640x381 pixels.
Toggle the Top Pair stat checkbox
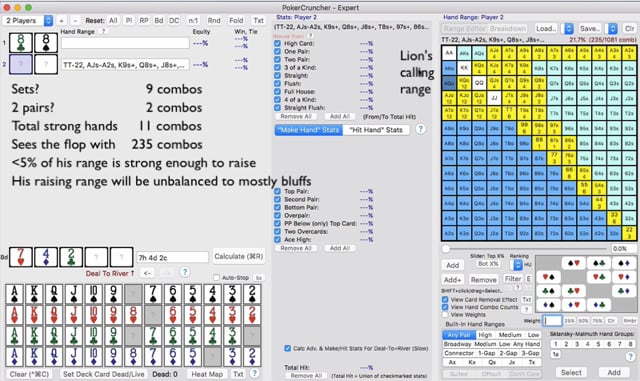pos(278,191)
